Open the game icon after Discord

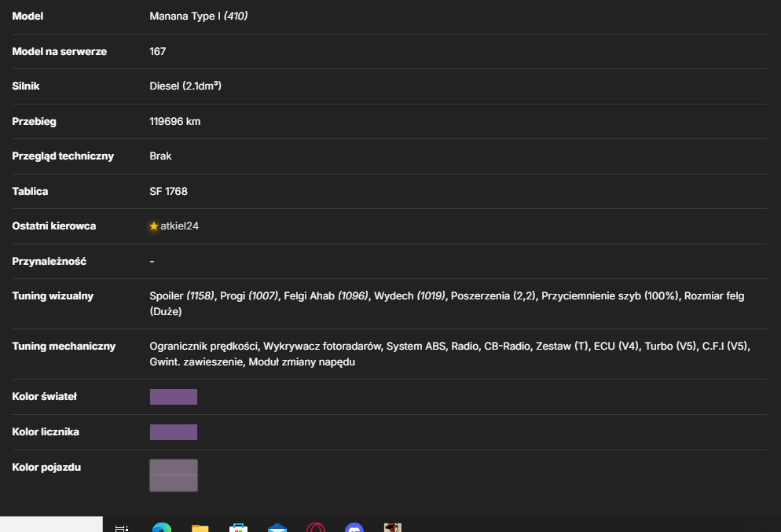click(393, 528)
